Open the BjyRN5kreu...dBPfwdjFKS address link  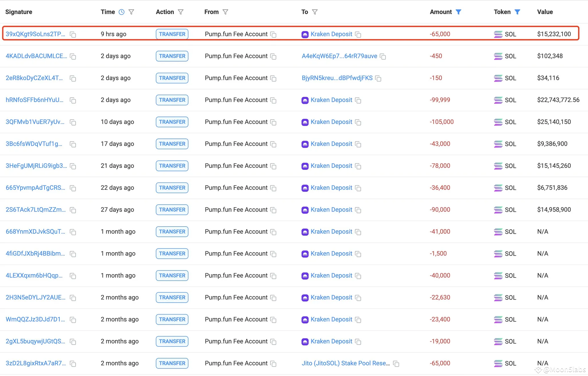pyautogui.click(x=337, y=78)
